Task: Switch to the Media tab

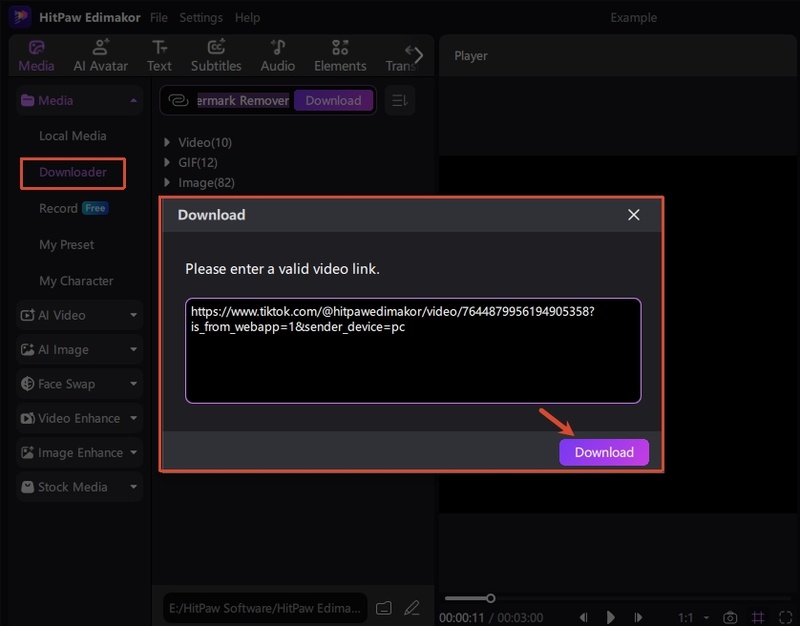Action: coord(36,56)
